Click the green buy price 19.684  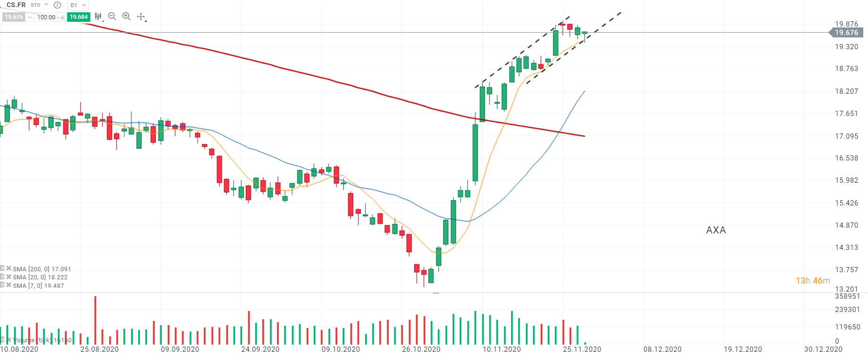pos(78,17)
